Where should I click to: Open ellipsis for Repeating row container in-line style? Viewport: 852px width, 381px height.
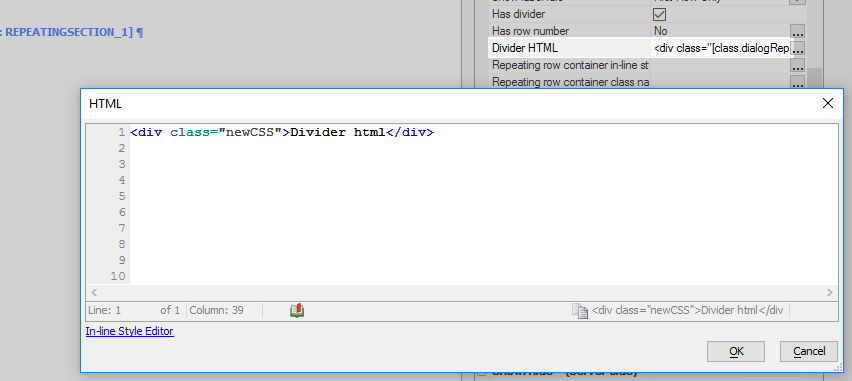coord(797,66)
